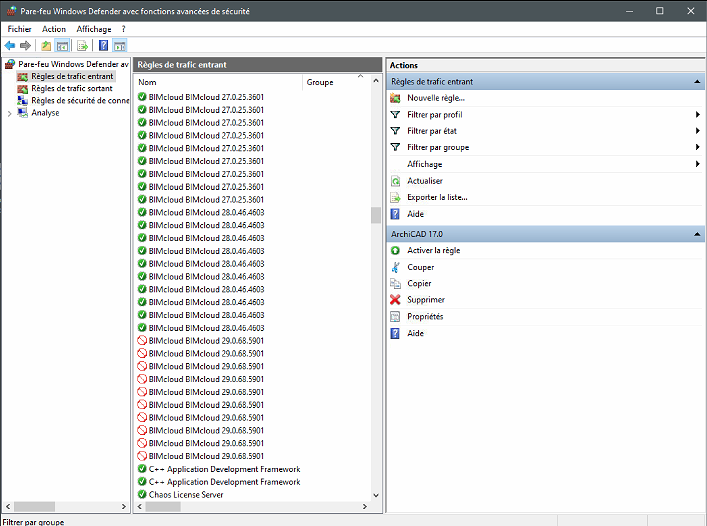Click the funnel icon for Filtrer par profil
The width and height of the screenshot is (707, 526).
coord(395,115)
